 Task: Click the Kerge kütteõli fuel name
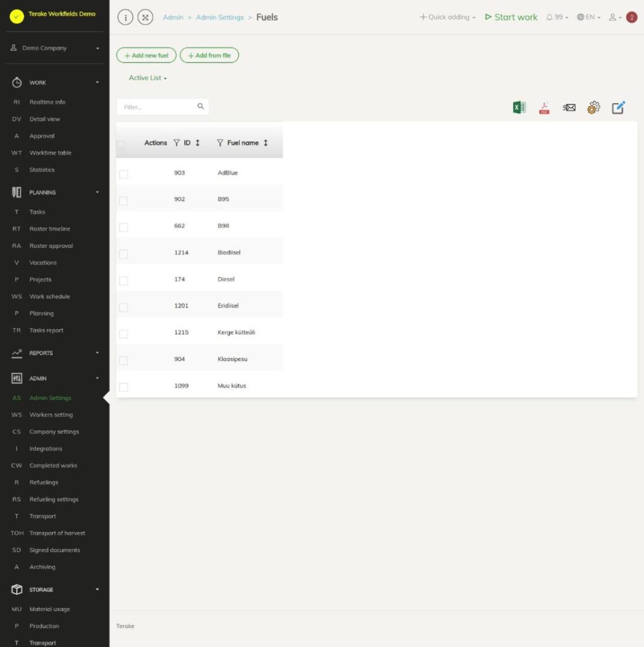[236, 332]
